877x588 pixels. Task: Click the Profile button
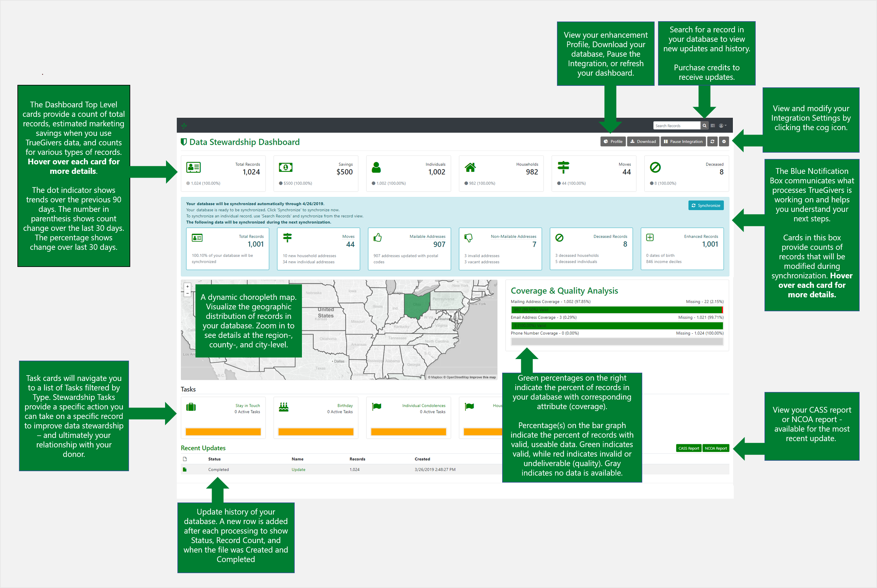(613, 141)
